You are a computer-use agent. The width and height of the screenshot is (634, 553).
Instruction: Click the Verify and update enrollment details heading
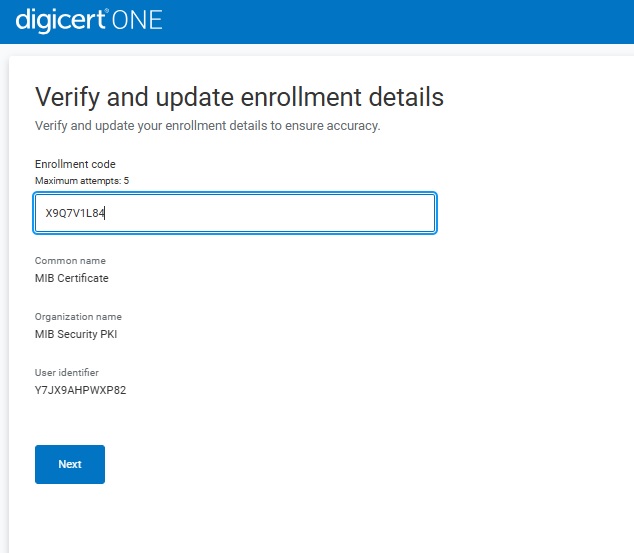coord(239,97)
